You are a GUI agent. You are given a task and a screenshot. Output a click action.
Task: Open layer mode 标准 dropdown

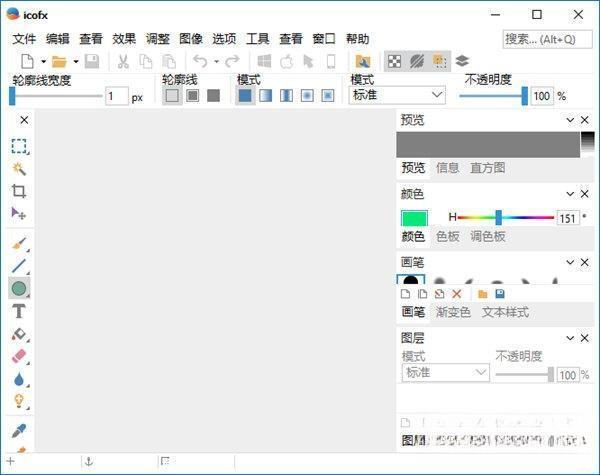445,372
